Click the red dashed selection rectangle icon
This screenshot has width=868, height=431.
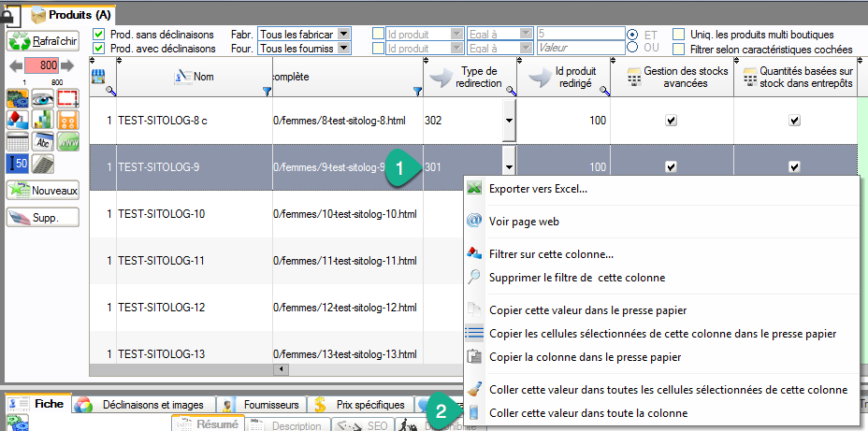[x=67, y=99]
